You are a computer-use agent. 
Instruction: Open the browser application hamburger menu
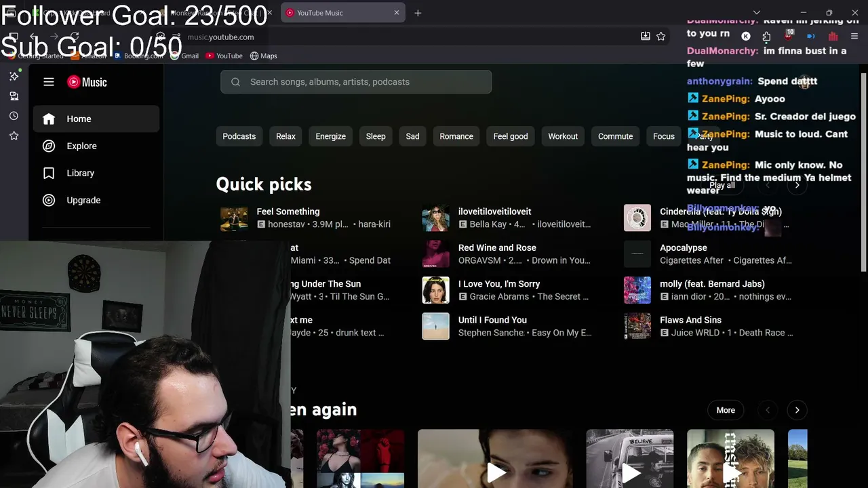point(854,37)
